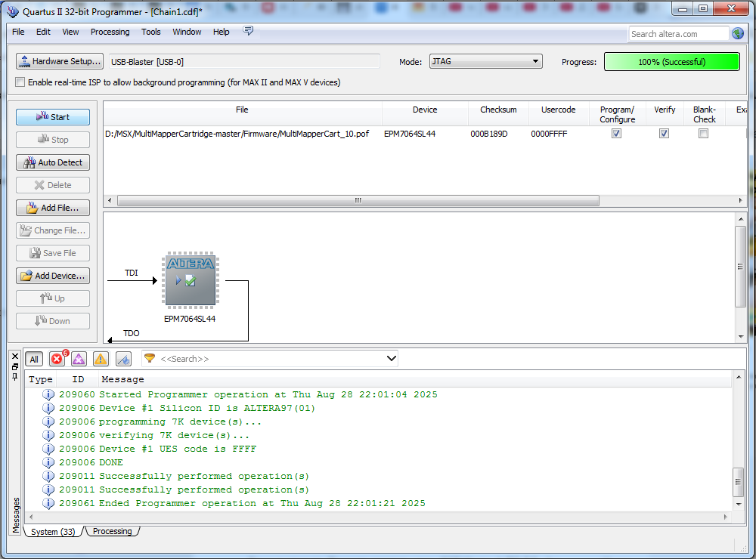Open the Help menu
The height and width of the screenshot is (559, 756).
pyautogui.click(x=222, y=32)
